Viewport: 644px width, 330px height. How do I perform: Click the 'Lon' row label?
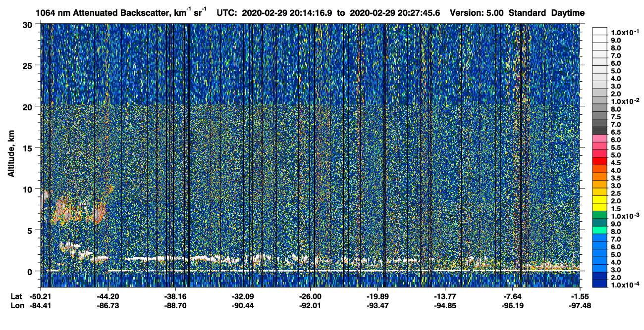(16, 305)
